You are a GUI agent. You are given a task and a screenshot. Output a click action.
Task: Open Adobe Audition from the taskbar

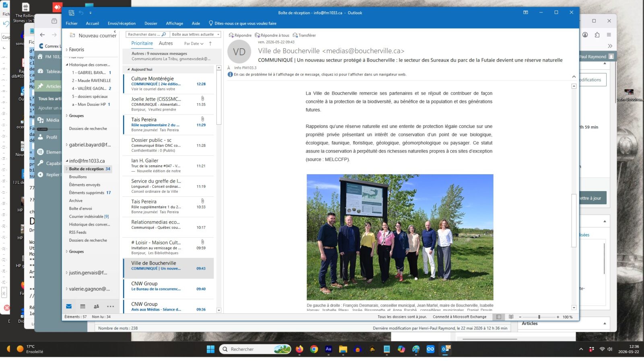(328, 349)
